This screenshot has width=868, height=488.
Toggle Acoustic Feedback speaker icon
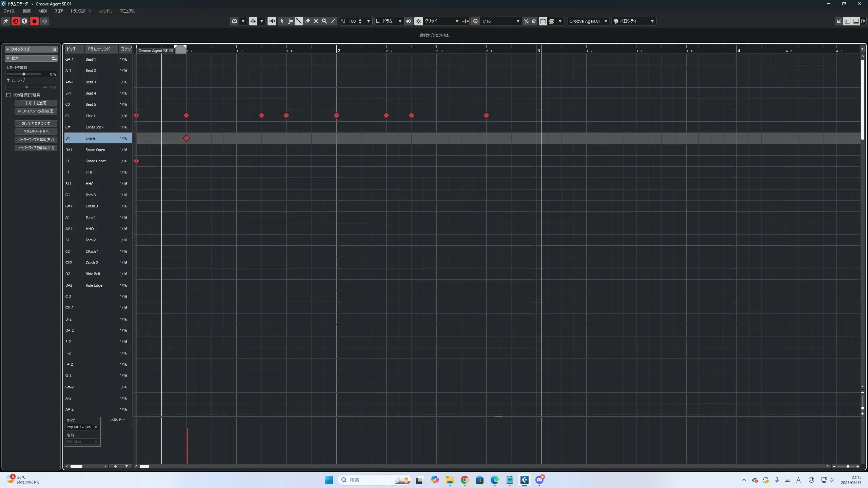tap(272, 21)
